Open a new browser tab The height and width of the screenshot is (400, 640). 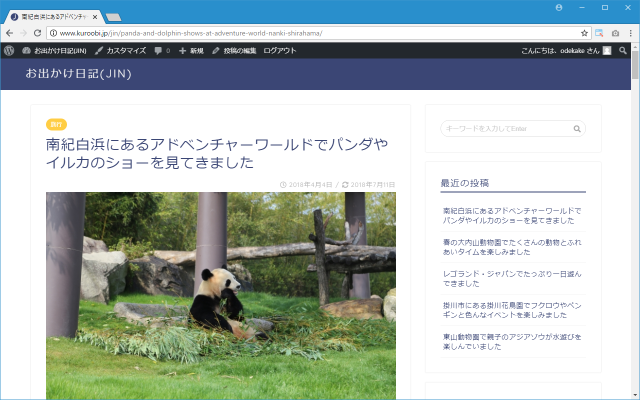tap(113, 17)
